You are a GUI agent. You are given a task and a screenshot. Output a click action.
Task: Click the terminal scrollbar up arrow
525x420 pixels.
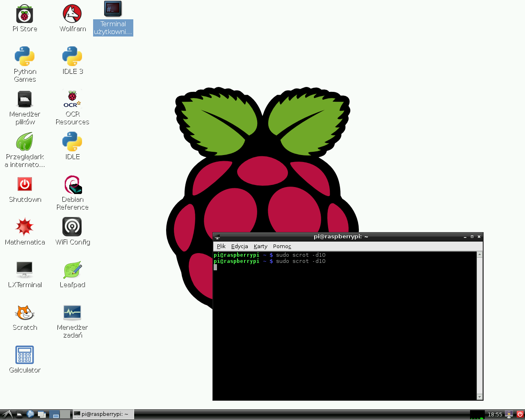[x=479, y=255]
